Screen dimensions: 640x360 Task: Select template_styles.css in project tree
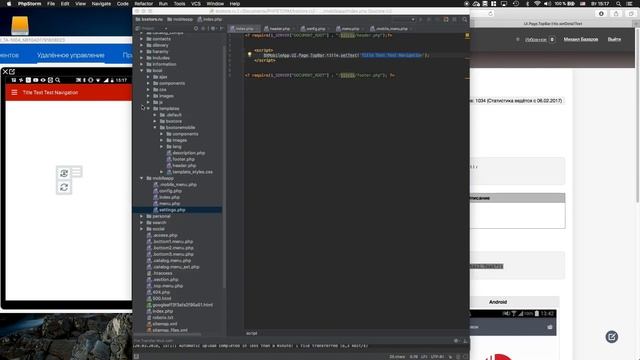click(192, 172)
